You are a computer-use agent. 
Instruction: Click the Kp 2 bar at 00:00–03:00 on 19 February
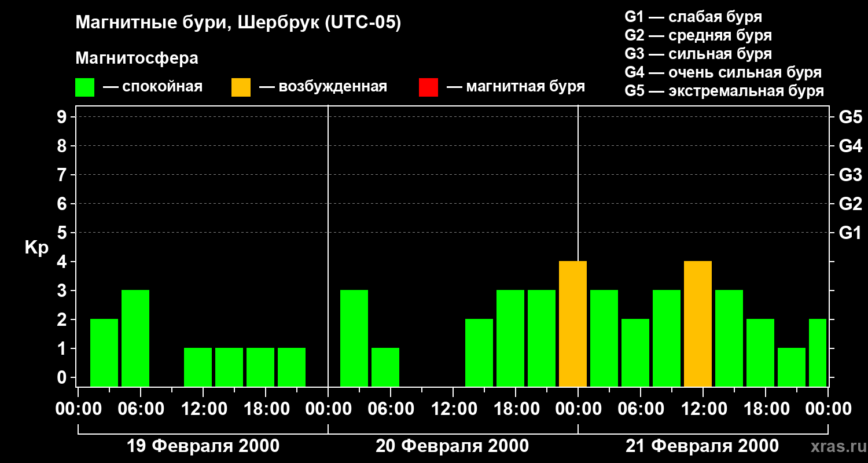point(104,352)
